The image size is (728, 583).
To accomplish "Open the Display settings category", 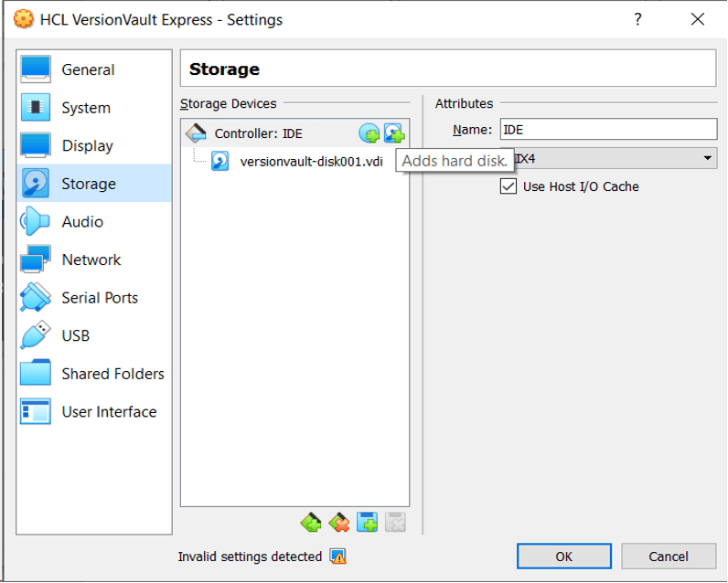I will [94, 145].
